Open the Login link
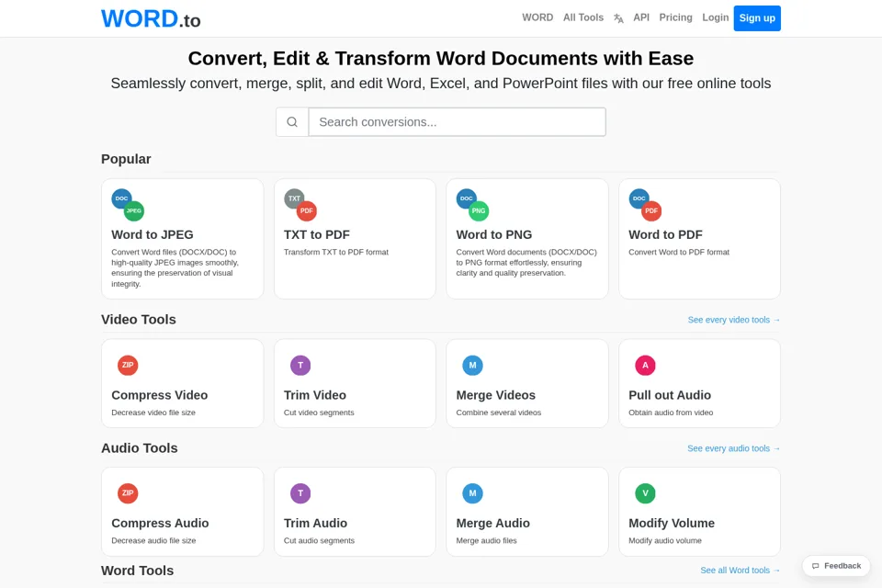The image size is (882, 588). [x=715, y=17]
